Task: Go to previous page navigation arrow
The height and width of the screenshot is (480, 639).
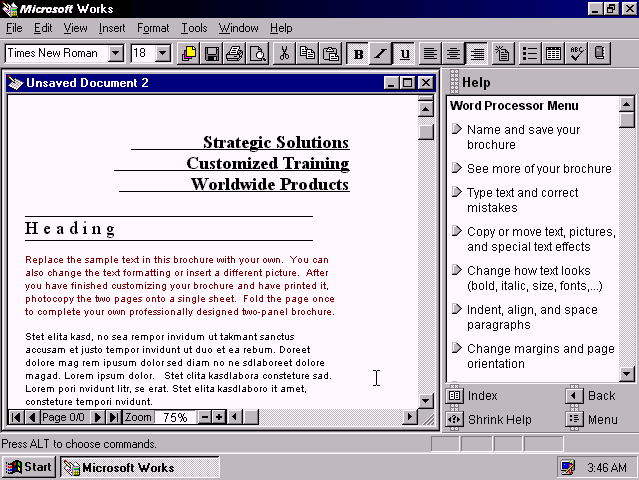Action: coord(32,417)
